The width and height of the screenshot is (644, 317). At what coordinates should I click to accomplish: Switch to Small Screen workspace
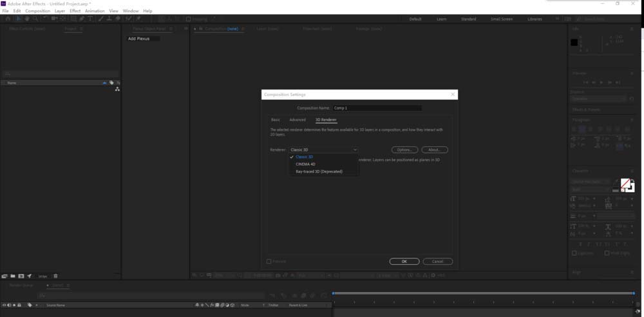pos(502,19)
